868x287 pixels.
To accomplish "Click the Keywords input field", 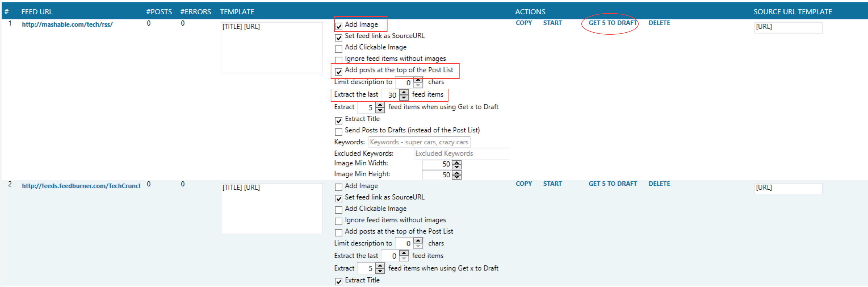I will pos(419,142).
